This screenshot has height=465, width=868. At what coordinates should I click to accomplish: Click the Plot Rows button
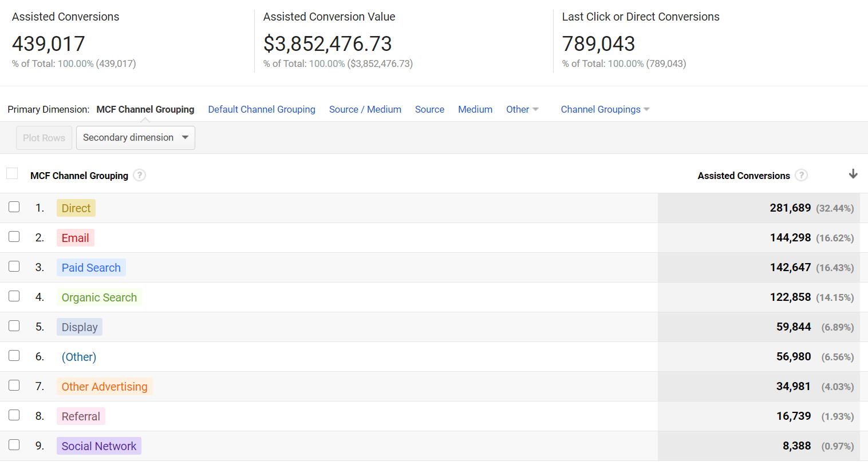(44, 137)
